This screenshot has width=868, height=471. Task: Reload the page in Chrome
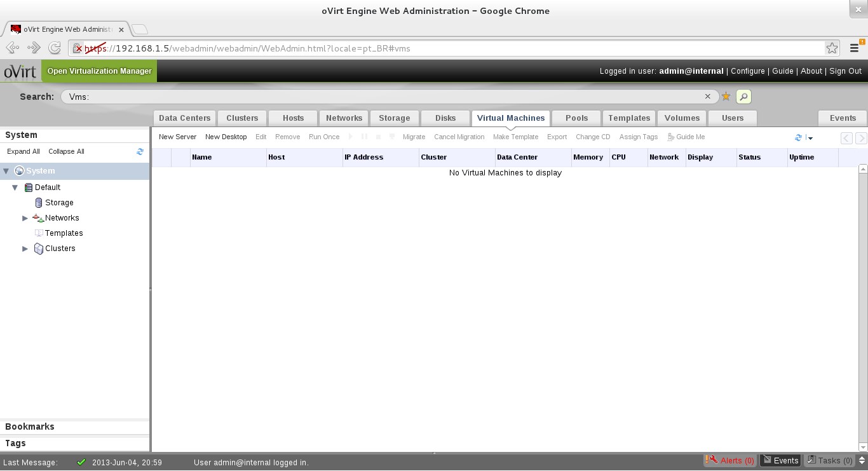[55, 48]
